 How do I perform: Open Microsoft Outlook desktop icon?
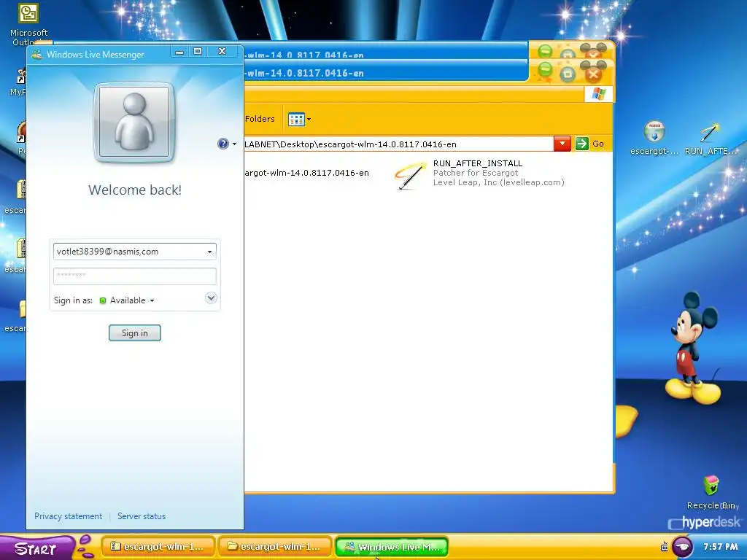tap(28, 24)
